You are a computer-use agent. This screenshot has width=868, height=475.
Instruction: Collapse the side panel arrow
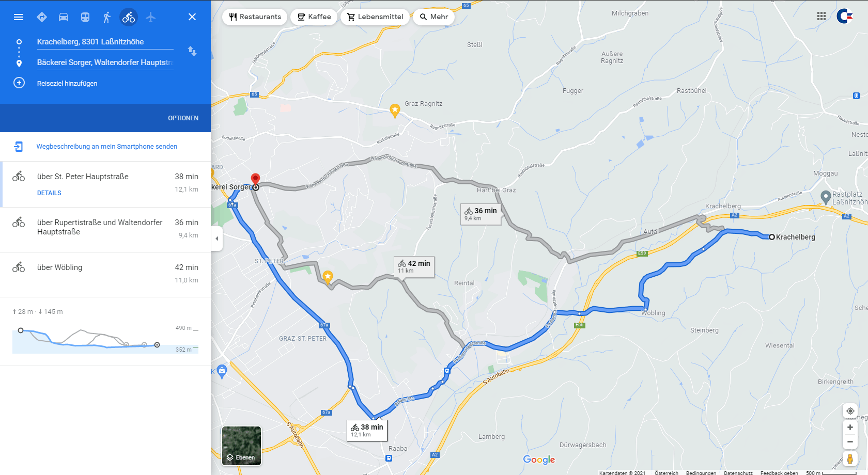pyautogui.click(x=217, y=239)
